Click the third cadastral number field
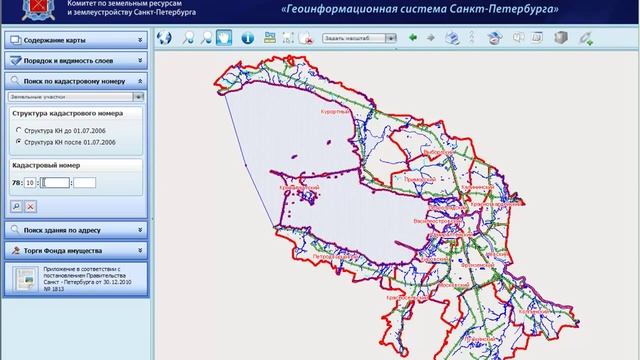 coord(55,182)
